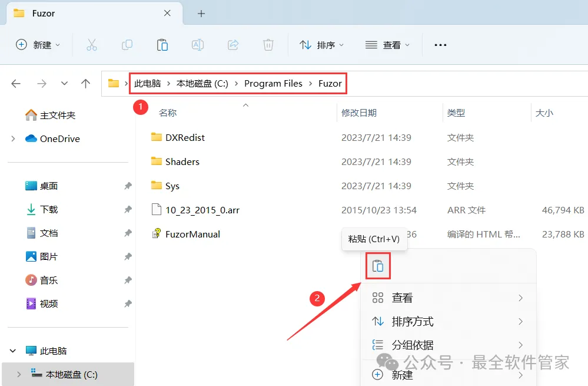Go back with the left arrow

point(16,83)
